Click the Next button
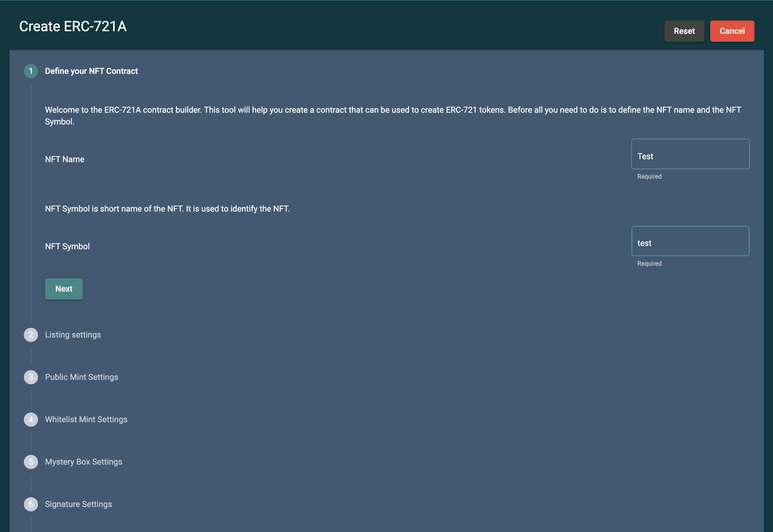The image size is (773, 532). pyautogui.click(x=64, y=289)
